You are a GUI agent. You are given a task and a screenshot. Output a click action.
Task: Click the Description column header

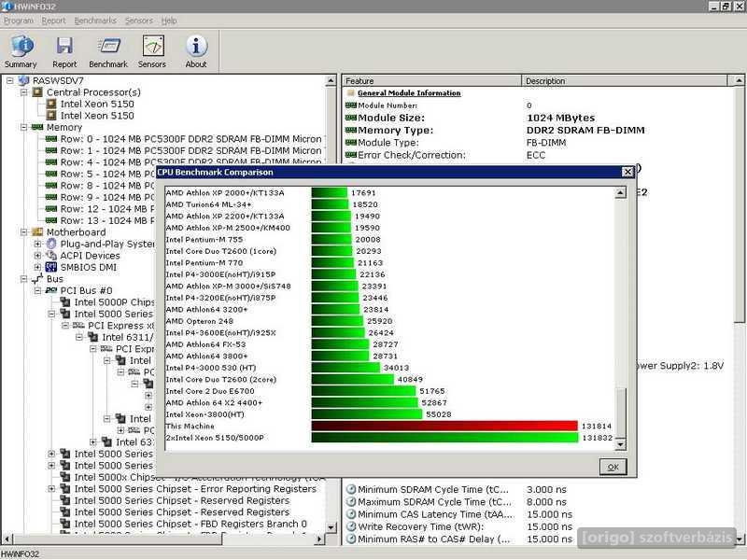625,81
